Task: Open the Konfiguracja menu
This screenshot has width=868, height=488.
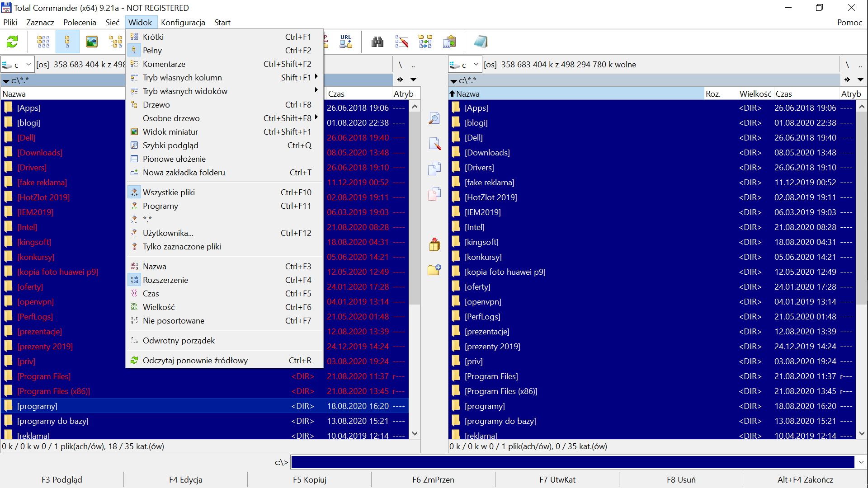Action: [183, 23]
